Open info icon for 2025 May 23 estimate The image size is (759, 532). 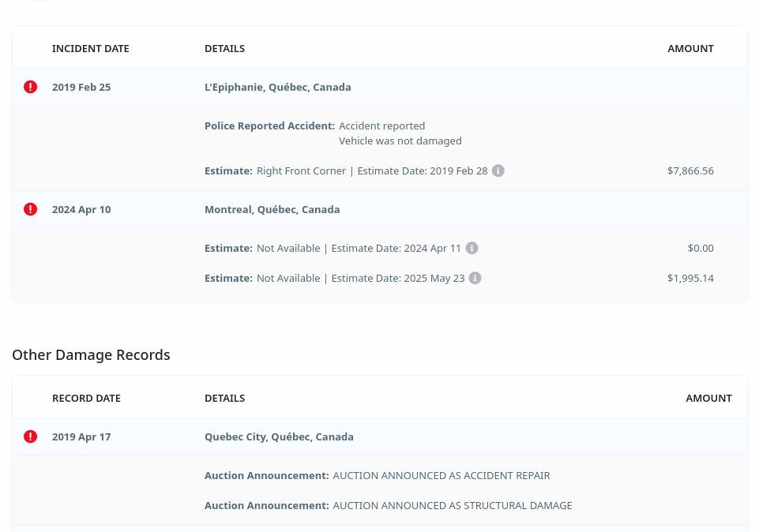coord(475,278)
